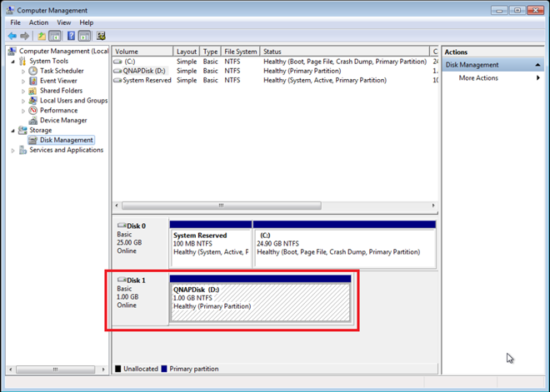Expand the Task Scheduler node
The image size is (550, 392).
(x=23, y=71)
